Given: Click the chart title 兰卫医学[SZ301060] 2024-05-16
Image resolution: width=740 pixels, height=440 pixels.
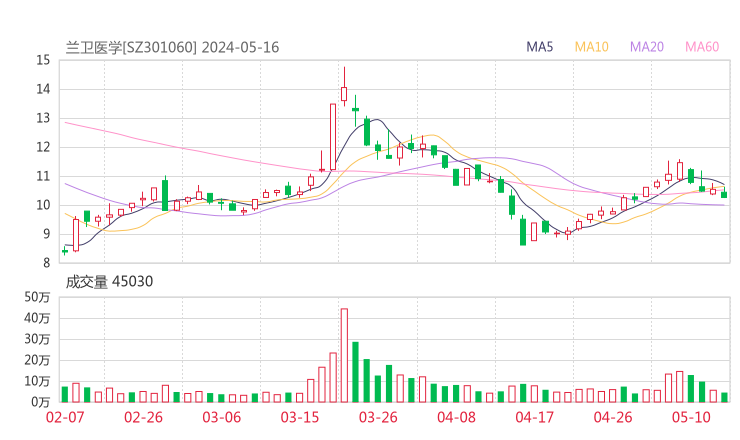Looking at the screenshot, I should [x=172, y=47].
